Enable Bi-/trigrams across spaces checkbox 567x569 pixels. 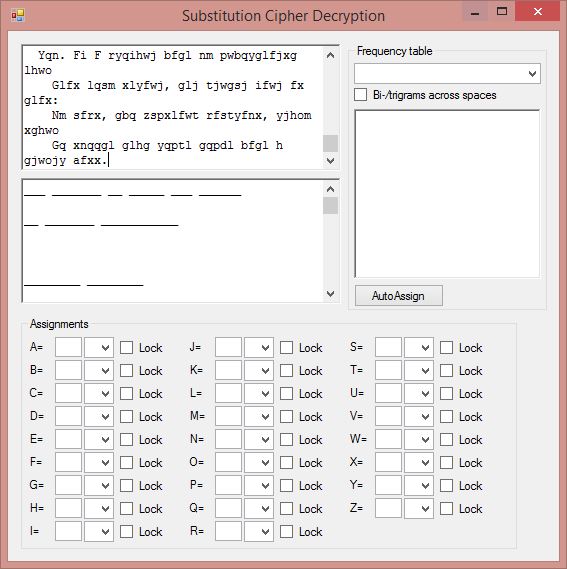point(360,95)
